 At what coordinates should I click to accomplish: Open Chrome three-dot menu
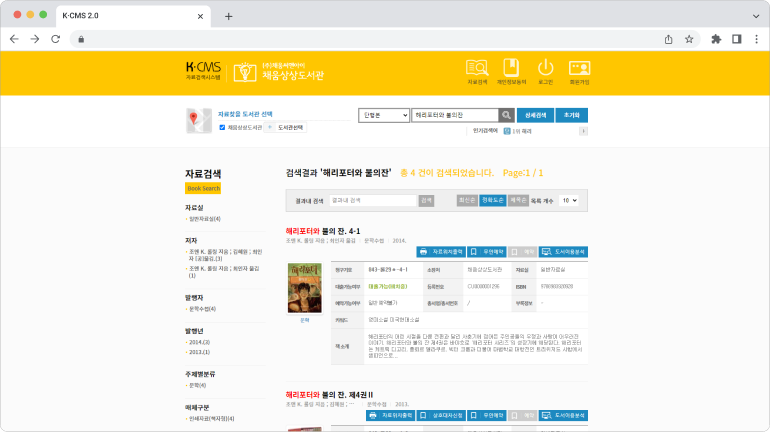coord(756,39)
